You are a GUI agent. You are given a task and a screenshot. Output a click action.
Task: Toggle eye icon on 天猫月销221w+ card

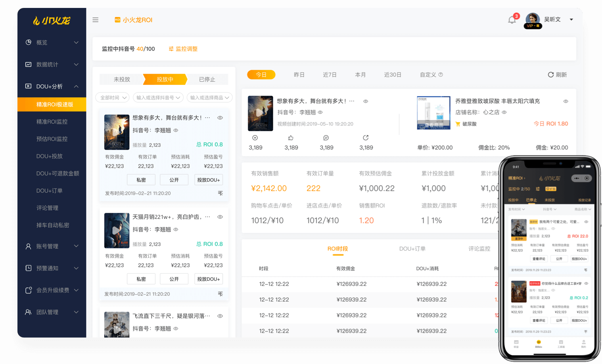[x=220, y=217]
